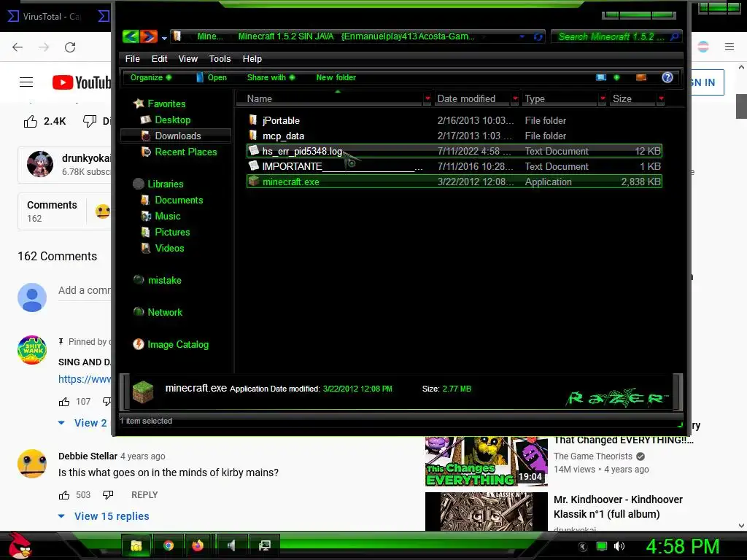
Task: Click New folder in the toolbar
Action: tap(336, 77)
